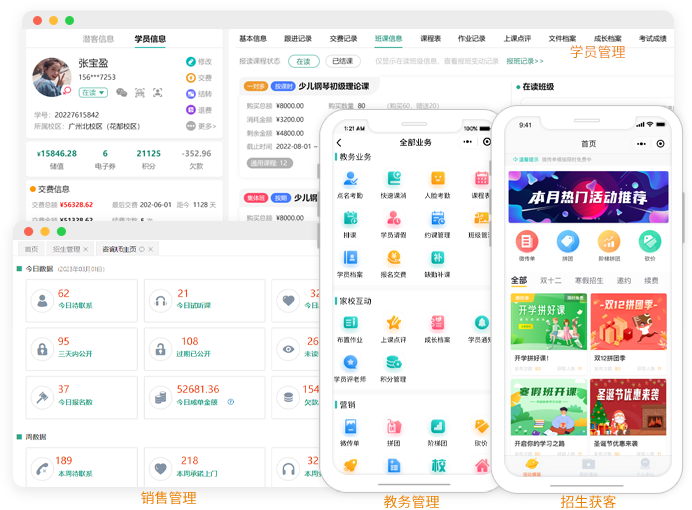Image resolution: width=692 pixels, height=510 pixels.
Task: Open 学员评老师 teacher rating icon
Action: [350, 363]
